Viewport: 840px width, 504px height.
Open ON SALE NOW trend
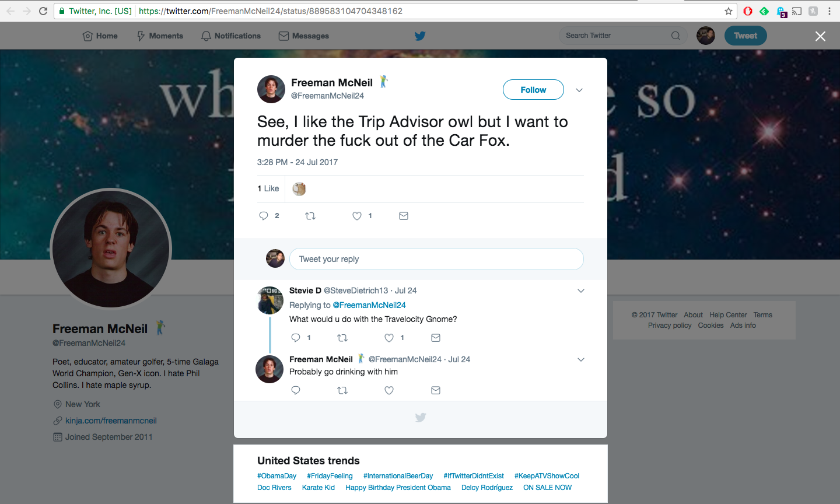click(548, 488)
